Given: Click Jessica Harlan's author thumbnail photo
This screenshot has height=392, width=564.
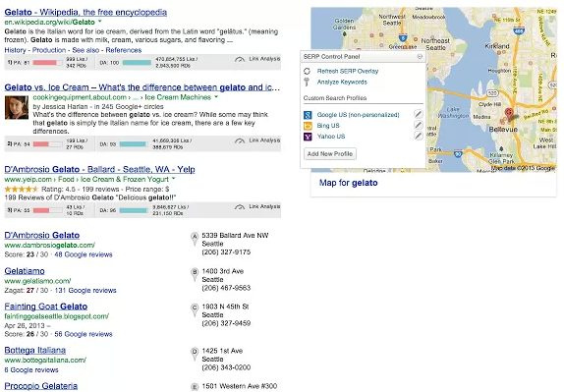Looking at the screenshot, I should 17,107.
